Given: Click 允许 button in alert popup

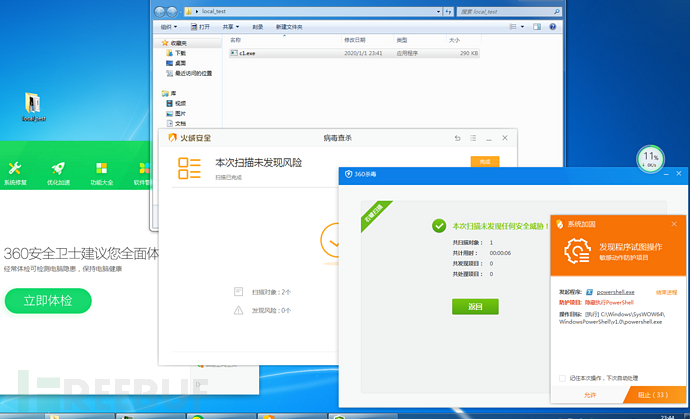Looking at the screenshot, I should 590,395.
